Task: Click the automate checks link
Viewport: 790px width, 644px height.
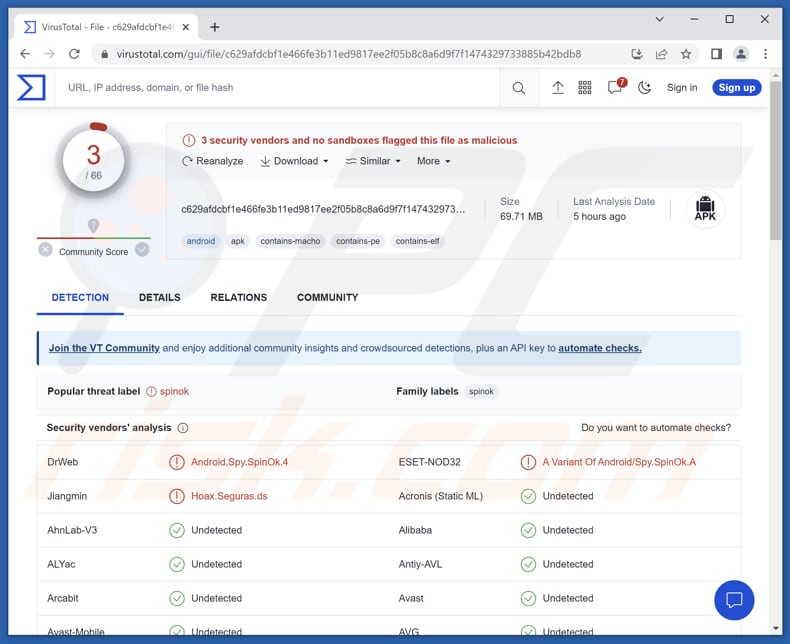Action: (600, 348)
